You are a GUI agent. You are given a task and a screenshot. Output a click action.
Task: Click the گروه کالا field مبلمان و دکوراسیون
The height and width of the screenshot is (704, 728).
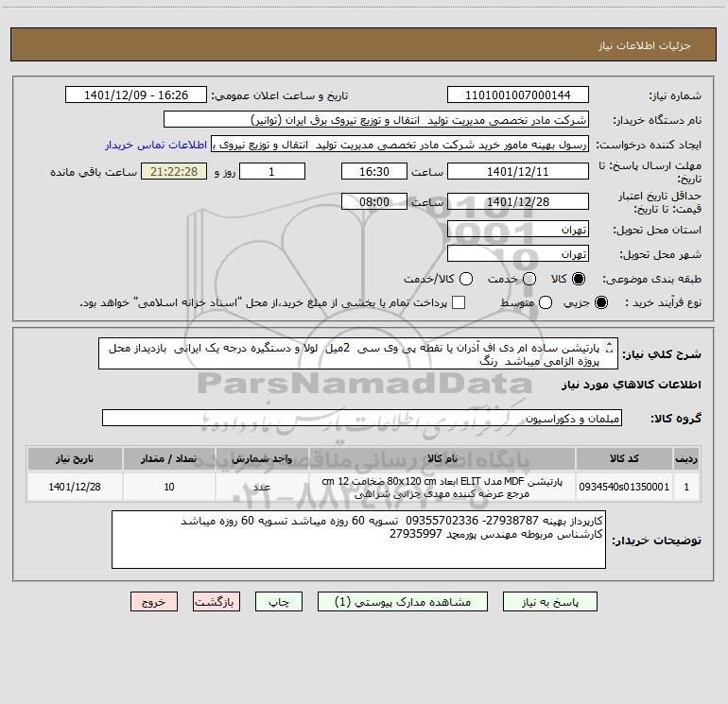coord(362,418)
